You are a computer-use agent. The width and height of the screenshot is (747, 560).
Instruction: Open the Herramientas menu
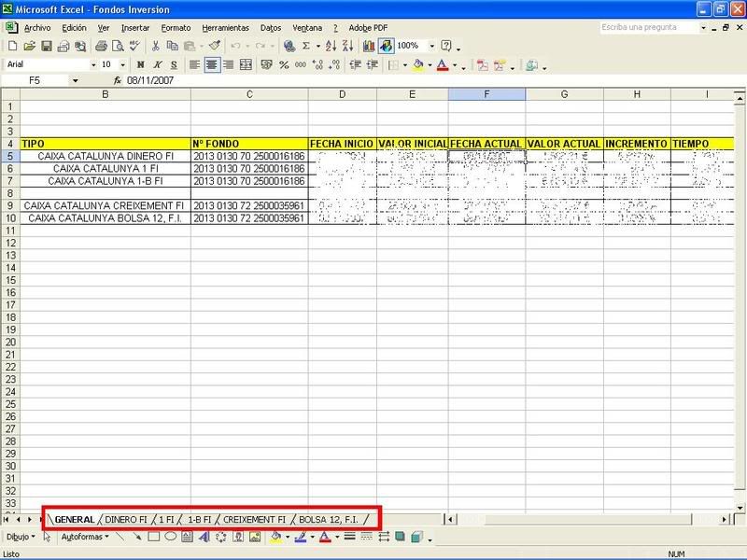point(225,28)
